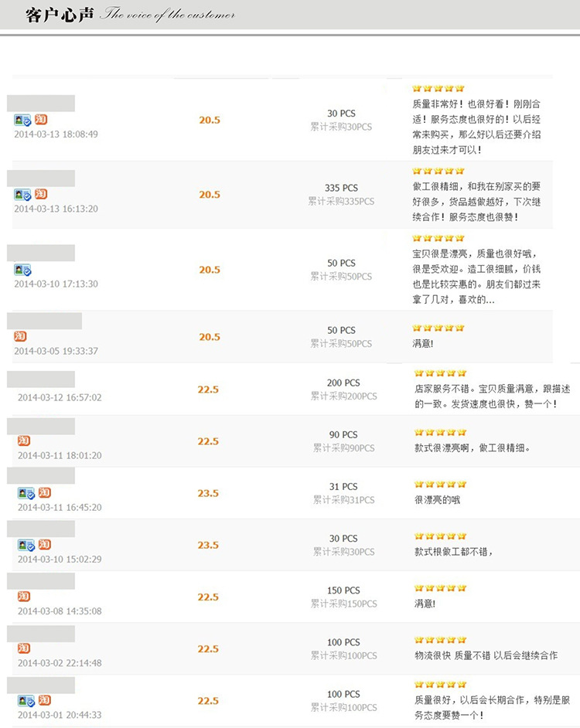
Task: Click the review text '款式很漂亮啊，做工很精细。'
Action: 473,448
